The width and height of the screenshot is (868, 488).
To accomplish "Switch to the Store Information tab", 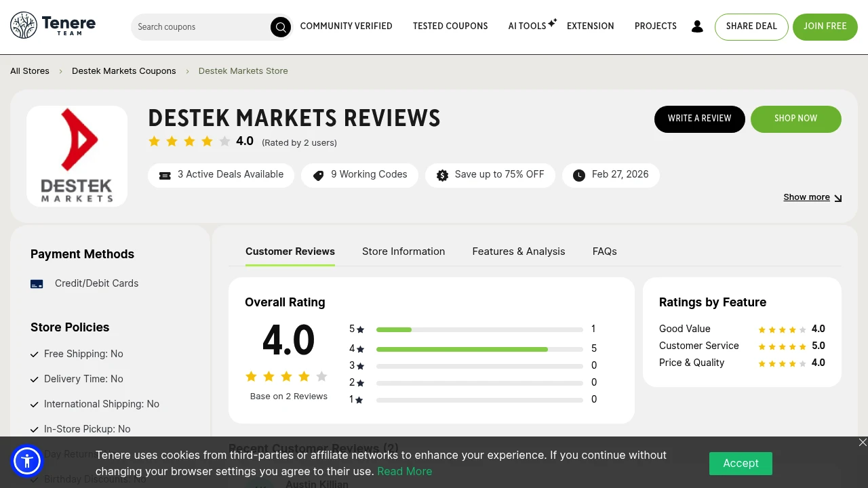I will click(x=403, y=251).
